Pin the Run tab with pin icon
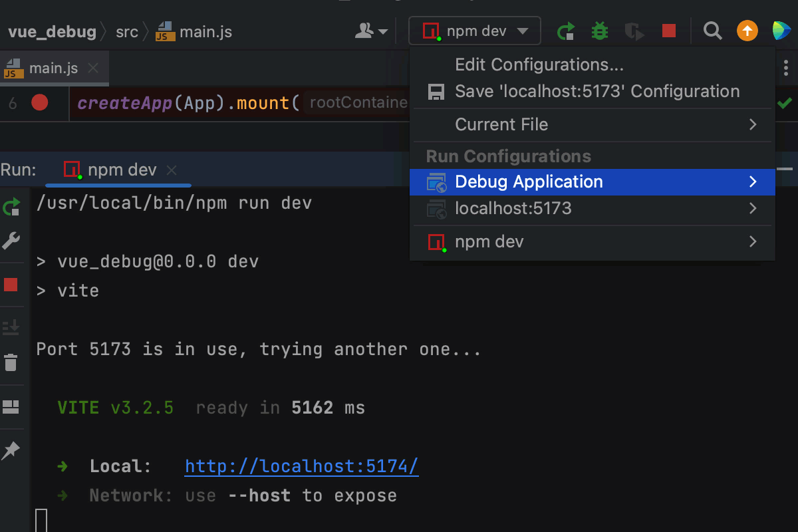The height and width of the screenshot is (532, 798). [x=11, y=451]
